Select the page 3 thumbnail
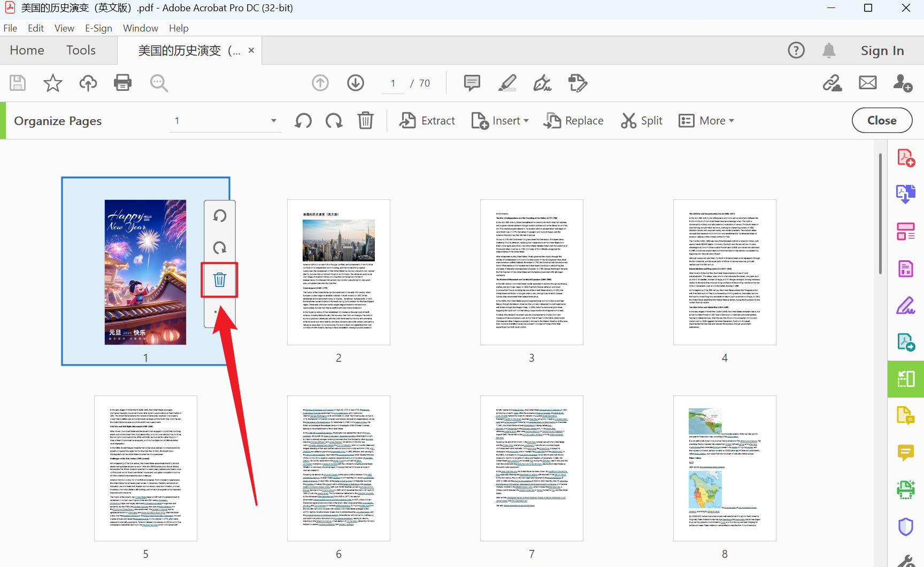924x567 pixels. (531, 272)
